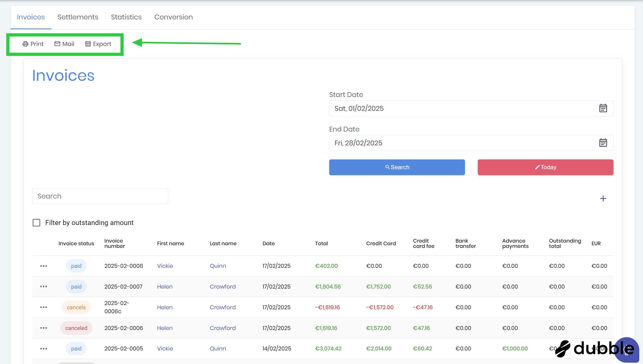Click the Print icon button
The image size is (643, 364).
click(25, 44)
